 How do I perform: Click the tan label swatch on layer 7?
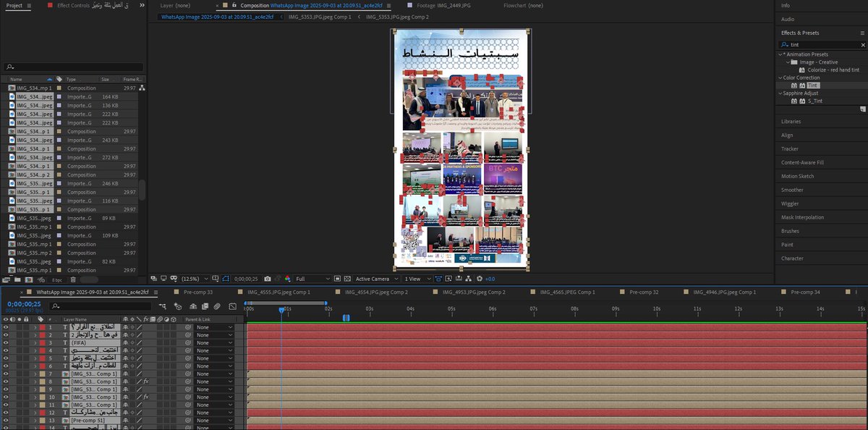[42, 374]
